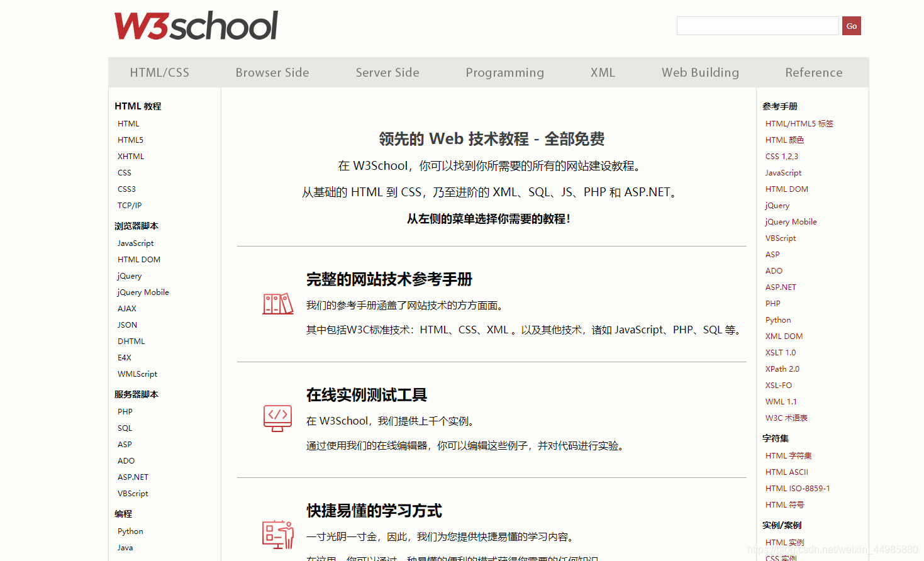
Task: Open the WMLScript tutorial link
Action: coord(137,374)
